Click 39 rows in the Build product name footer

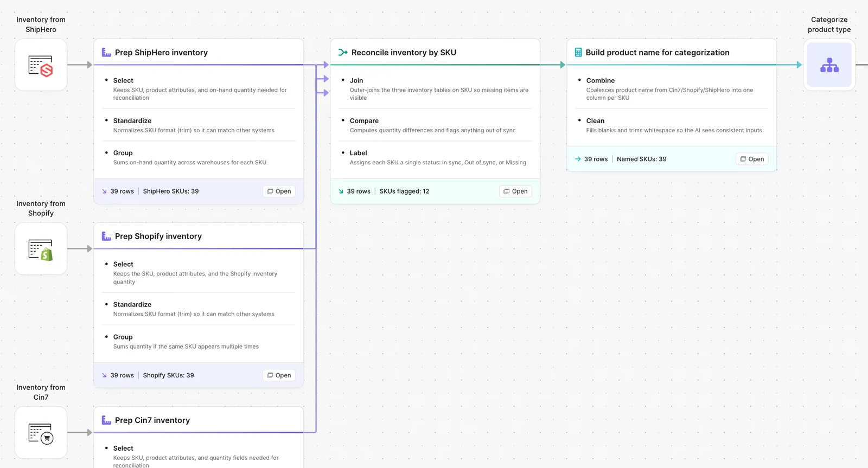click(596, 159)
